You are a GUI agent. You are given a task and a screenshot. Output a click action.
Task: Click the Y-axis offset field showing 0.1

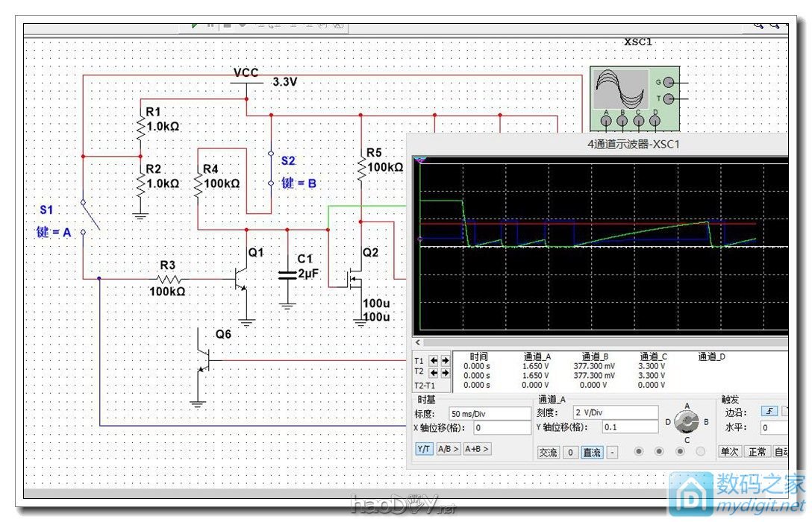[629, 428]
